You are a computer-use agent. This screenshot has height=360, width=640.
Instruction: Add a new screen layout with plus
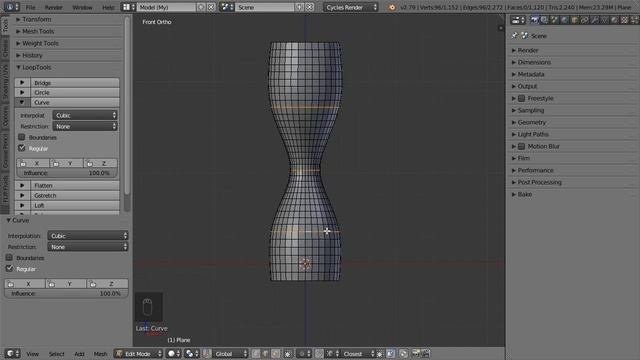[x=201, y=7]
